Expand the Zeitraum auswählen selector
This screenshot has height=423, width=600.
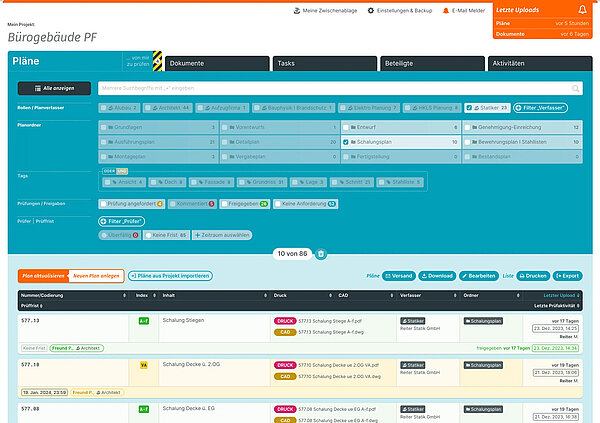click(x=219, y=234)
